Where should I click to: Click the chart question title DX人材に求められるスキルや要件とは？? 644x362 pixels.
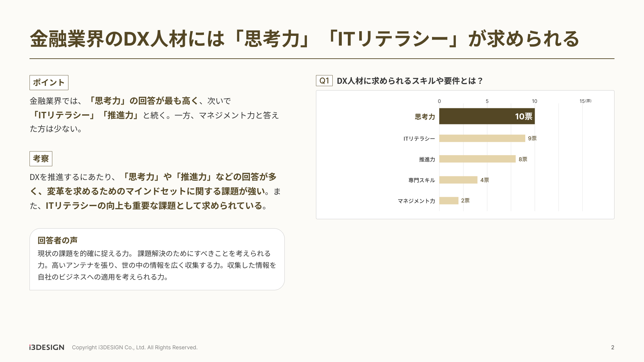click(x=410, y=81)
